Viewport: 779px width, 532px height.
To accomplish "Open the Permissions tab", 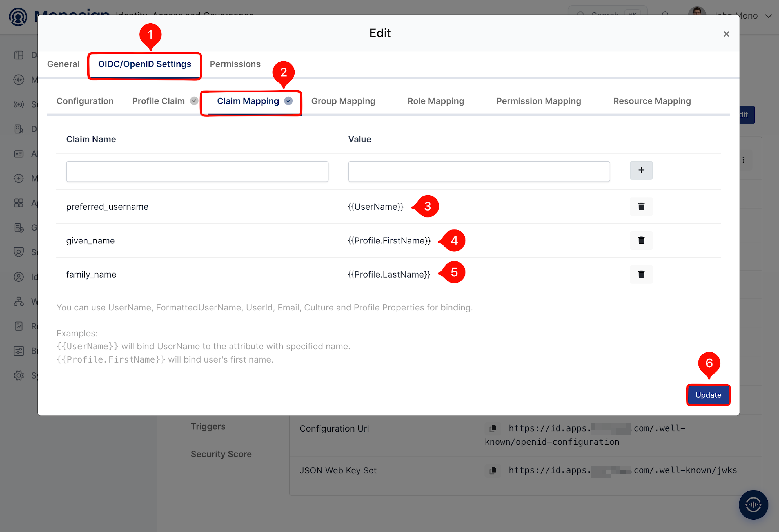I will coord(235,64).
